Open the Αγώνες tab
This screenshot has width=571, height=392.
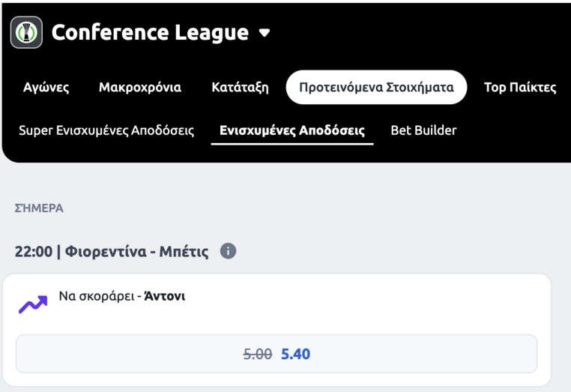pyautogui.click(x=46, y=88)
